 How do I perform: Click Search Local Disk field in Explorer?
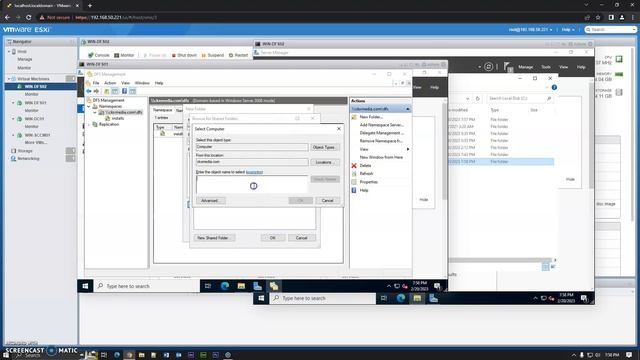pyautogui.click(x=520, y=98)
